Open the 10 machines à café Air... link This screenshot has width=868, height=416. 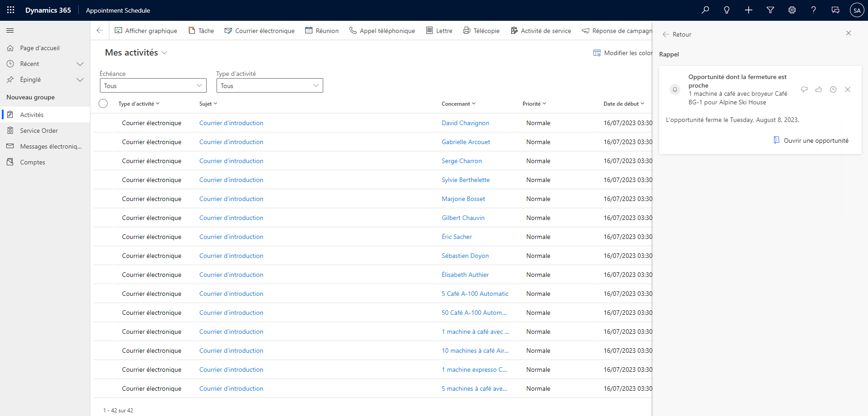point(475,351)
